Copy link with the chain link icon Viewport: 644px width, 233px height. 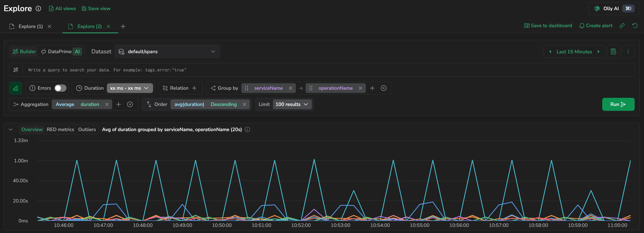pos(622,26)
